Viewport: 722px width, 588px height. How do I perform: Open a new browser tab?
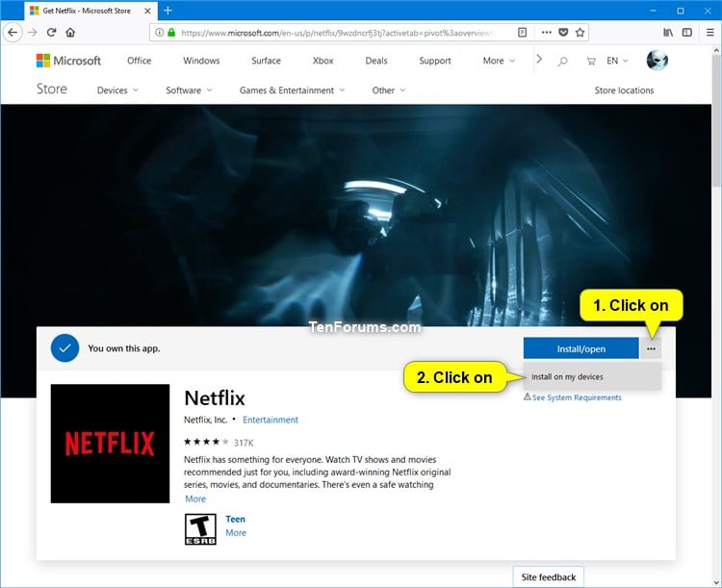click(168, 11)
